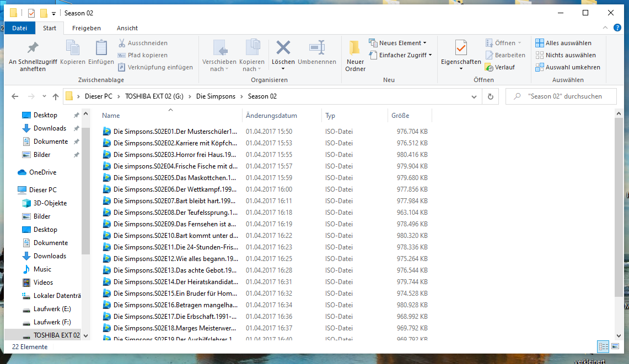Refresh the folder view
Image resolution: width=629 pixels, height=364 pixels.
(x=490, y=96)
